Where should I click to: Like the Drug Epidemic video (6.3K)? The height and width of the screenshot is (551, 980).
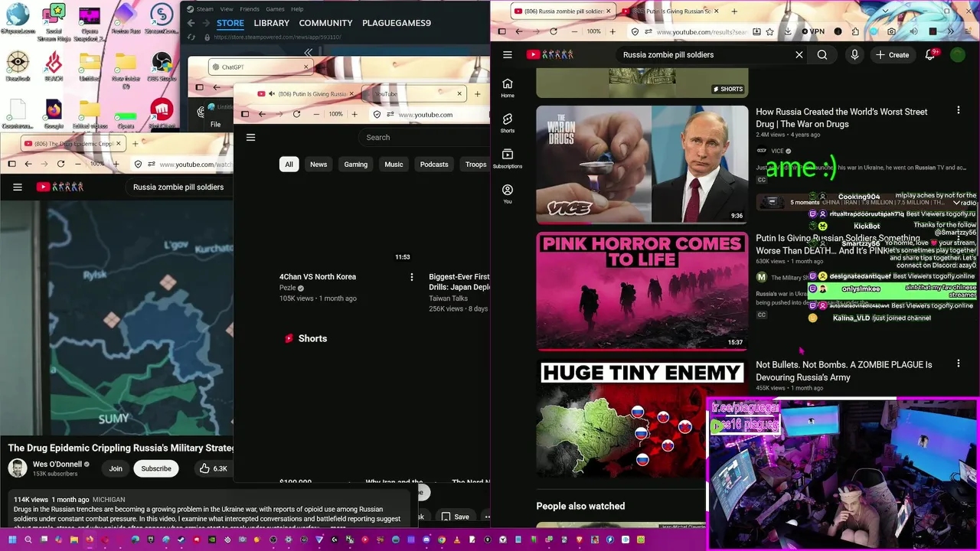click(214, 468)
